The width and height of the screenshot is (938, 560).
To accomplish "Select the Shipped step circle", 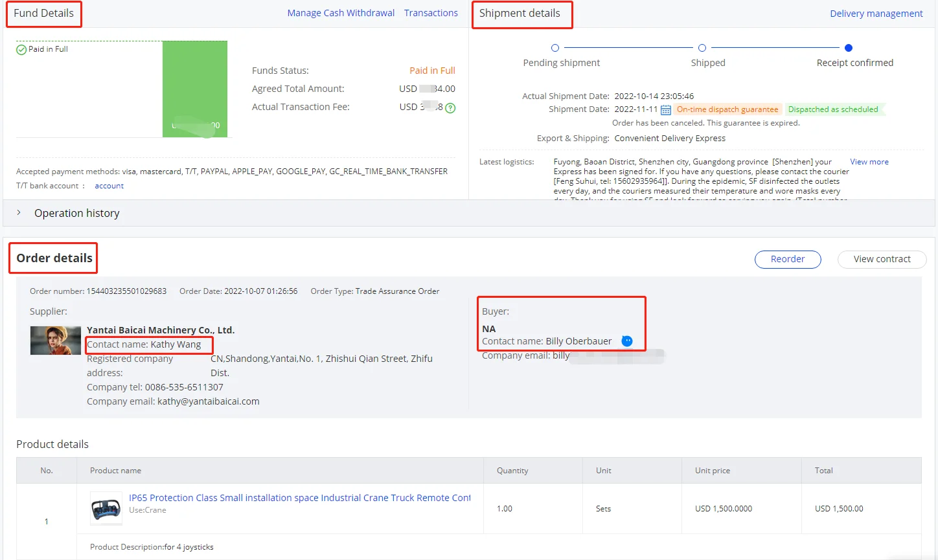I will click(x=702, y=48).
